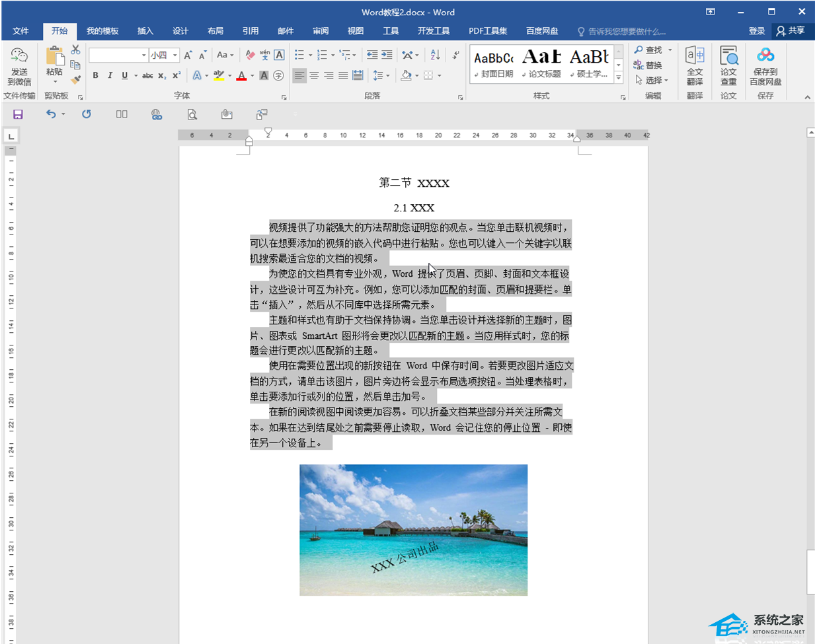Click the clear formatting eraser icon
Image resolution: width=815 pixels, height=644 pixels.
250,55
